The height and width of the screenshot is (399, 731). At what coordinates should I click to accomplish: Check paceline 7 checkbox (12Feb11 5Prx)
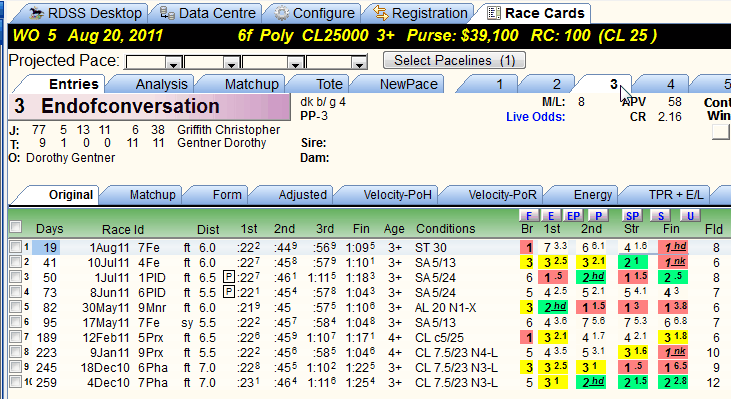(16, 337)
